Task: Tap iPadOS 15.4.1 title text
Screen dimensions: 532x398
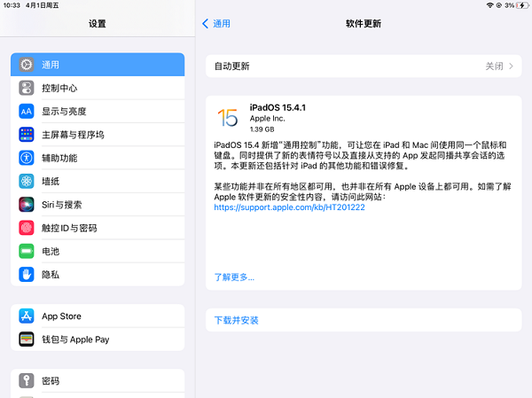Action: pos(278,107)
